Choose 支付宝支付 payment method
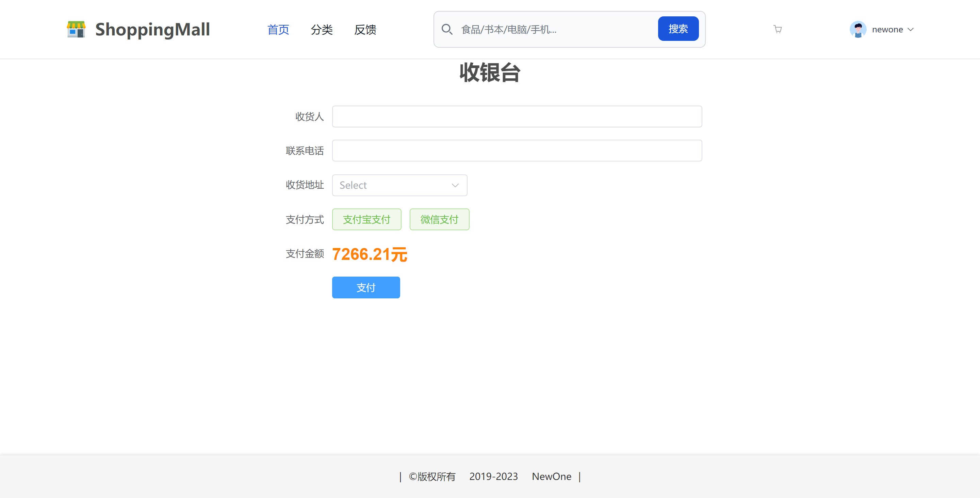980x498 pixels. [366, 219]
